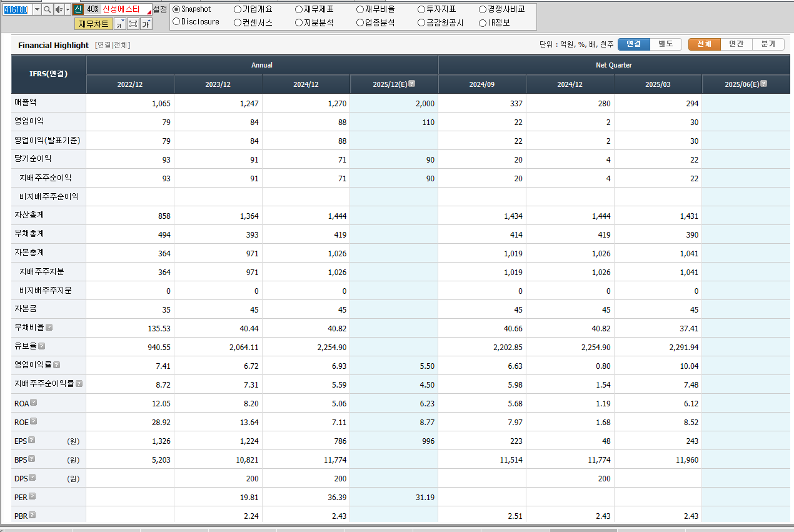Click help icon next to 부채비율
Viewport: 794px width, 532px height.
pyautogui.click(x=49, y=327)
